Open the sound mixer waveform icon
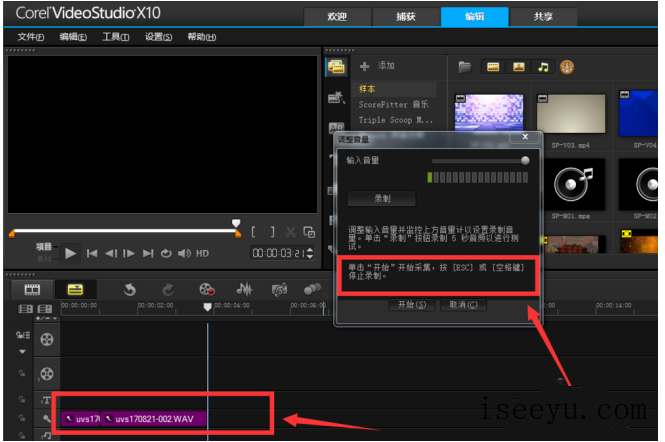Viewport: 665px width, 442px height. coord(243,289)
